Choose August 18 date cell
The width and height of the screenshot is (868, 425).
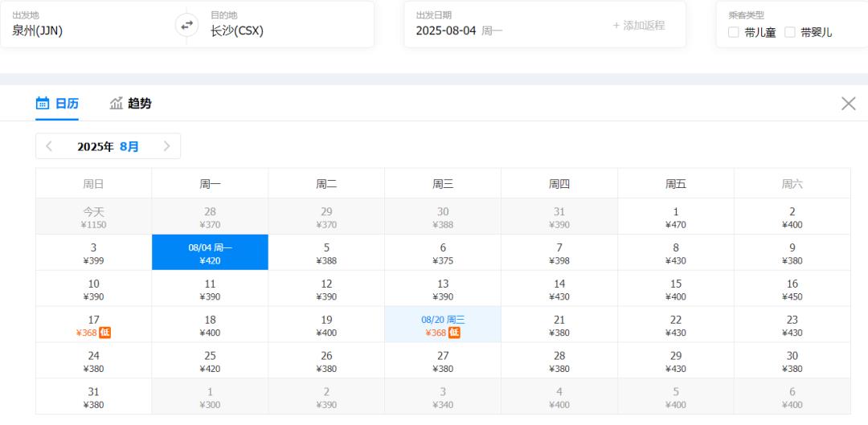point(210,325)
